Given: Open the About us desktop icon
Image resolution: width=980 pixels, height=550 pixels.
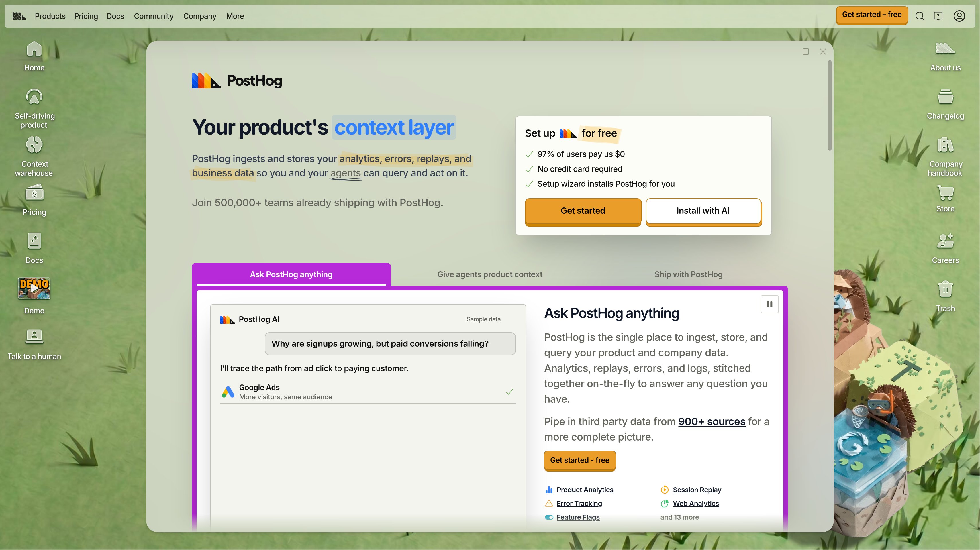Looking at the screenshot, I should (945, 56).
